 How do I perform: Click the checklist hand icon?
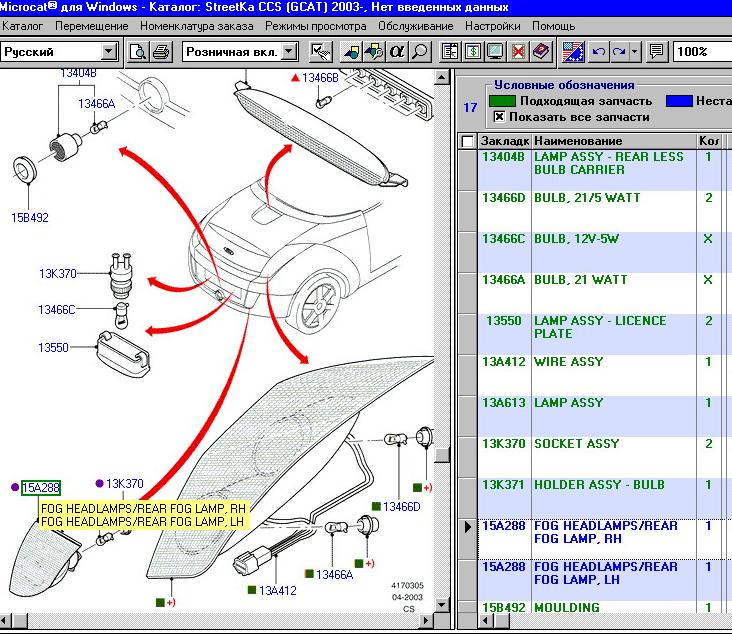pos(321,51)
